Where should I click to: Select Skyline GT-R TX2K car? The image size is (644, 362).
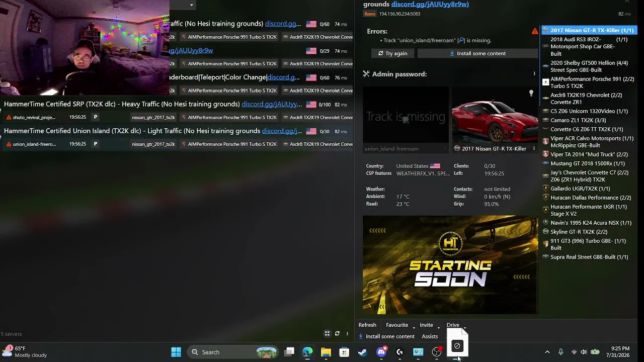(589, 232)
